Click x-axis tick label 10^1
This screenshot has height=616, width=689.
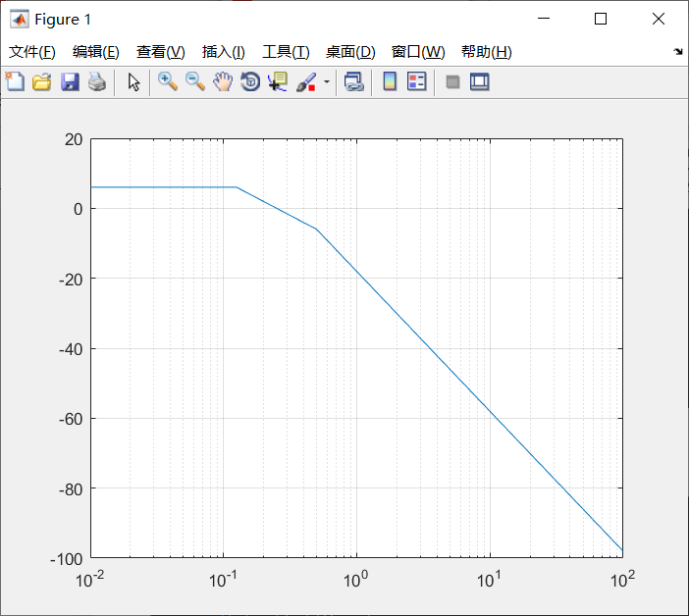pyautogui.click(x=489, y=579)
